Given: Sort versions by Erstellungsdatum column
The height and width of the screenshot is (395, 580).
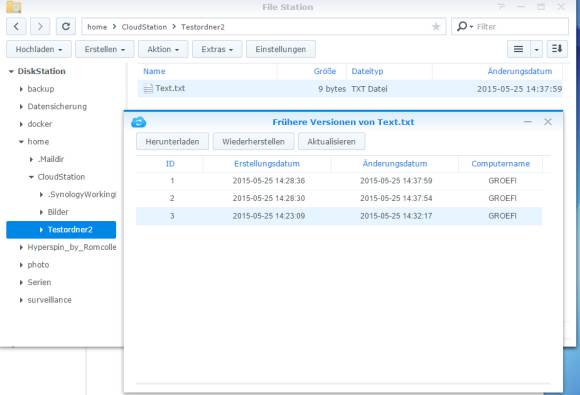Looking at the screenshot, I should (267, 164).
